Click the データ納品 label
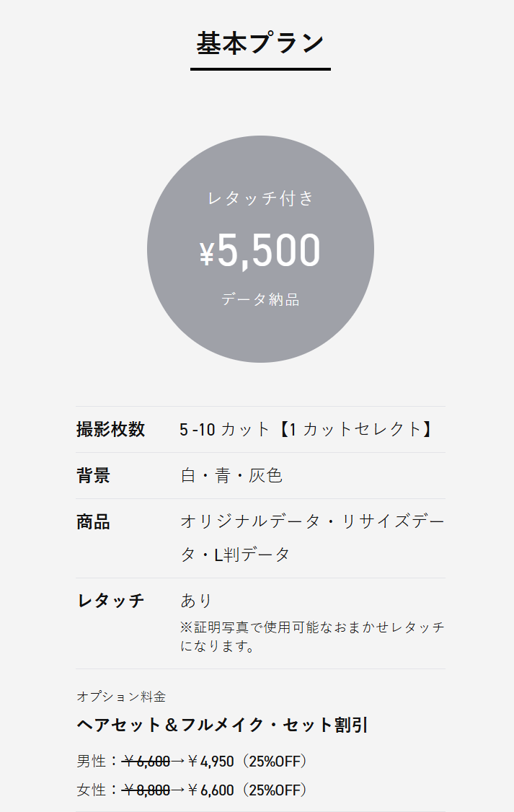514x812 pixels. tap(260, 299)
